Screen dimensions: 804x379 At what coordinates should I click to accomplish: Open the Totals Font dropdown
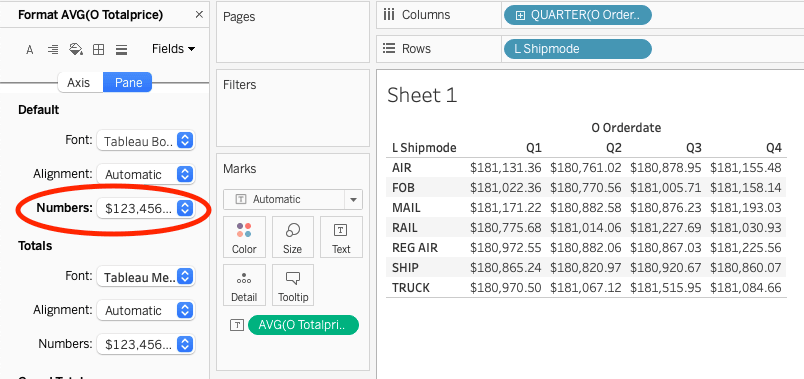pyautogui.click(x=146, y=277)
